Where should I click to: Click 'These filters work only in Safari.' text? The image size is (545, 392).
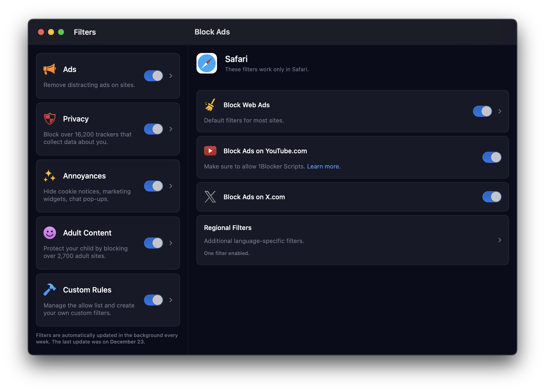point(267,69)
